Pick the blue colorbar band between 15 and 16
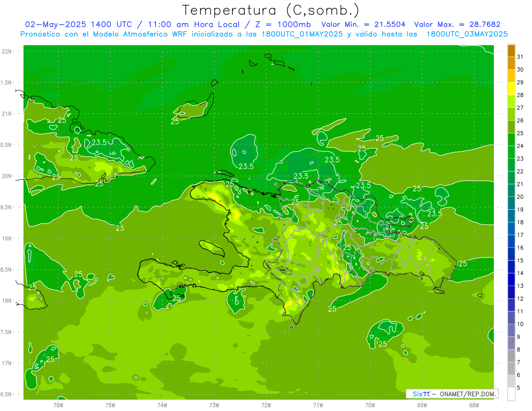Image resolution: width=532 pixels, height=411 pixels. [x=511, y=254]
